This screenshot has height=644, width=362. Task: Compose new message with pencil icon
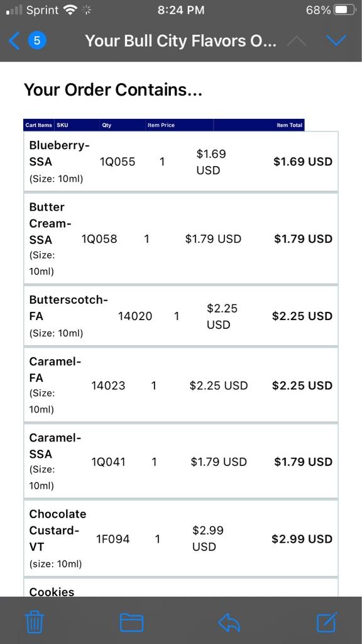pyautogui.click(x=327, y=622)
